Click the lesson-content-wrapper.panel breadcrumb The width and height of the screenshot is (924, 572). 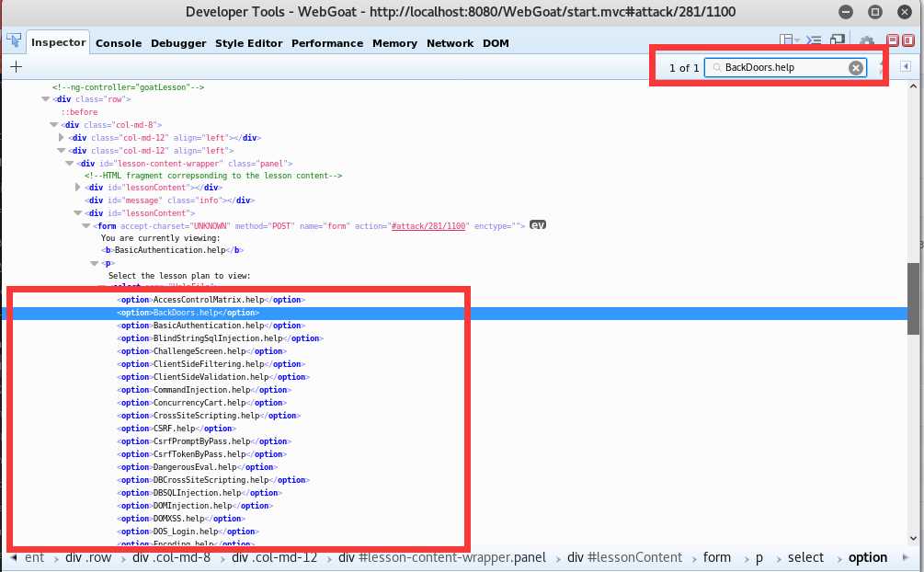[442, 557]
